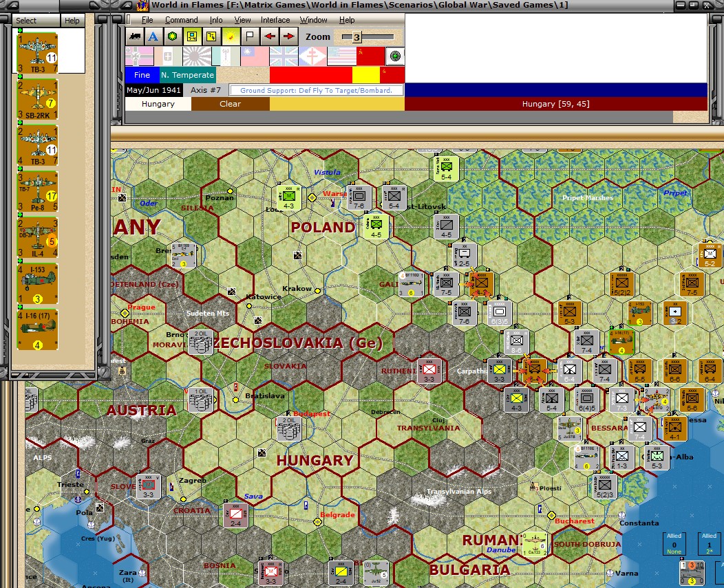
Task: Select the 2 OIL counter near Brno
Action: pos(200,342)
